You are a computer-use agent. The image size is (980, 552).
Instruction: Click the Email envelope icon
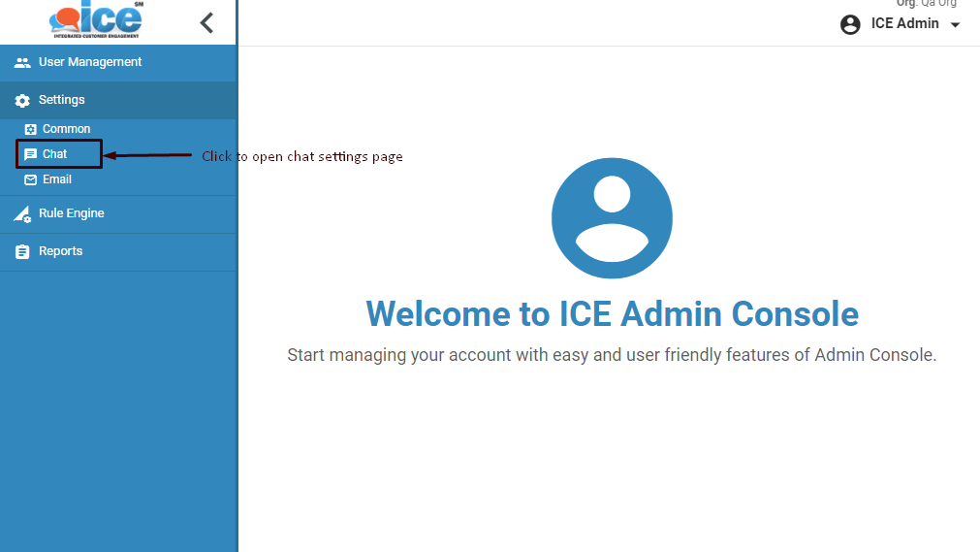tap(30, 179)
